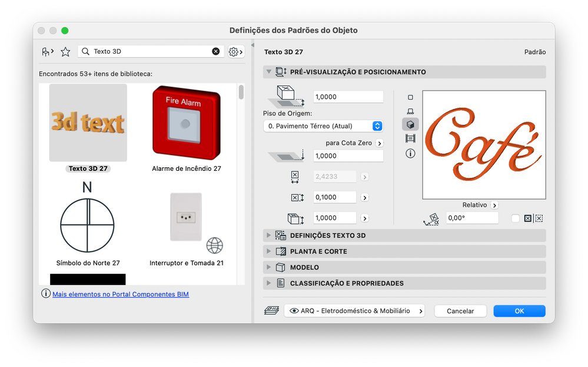This screenshot has height=367, width=588.
Task: Select the Alarme de Incêndio 27 object
Action: pyautogui.click(x=187, y=128)
